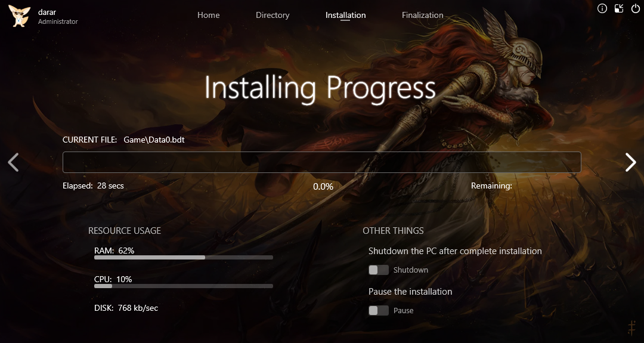Click the CPU 10% label

coord(113,279)
